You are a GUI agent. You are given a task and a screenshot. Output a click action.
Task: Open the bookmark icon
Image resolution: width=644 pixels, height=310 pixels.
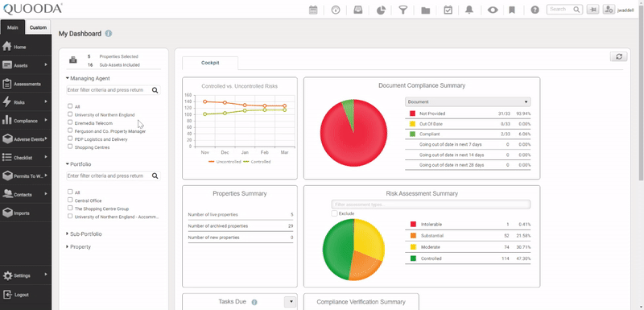[x=512, y=10]
